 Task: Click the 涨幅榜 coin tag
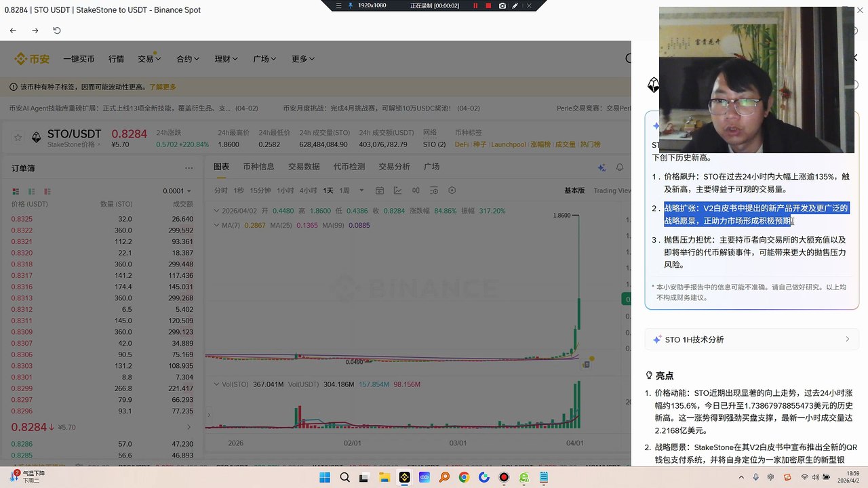(x=540, y=144)
